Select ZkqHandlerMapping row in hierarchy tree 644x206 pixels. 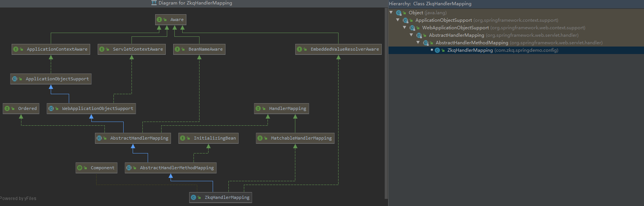pos(516,50)
